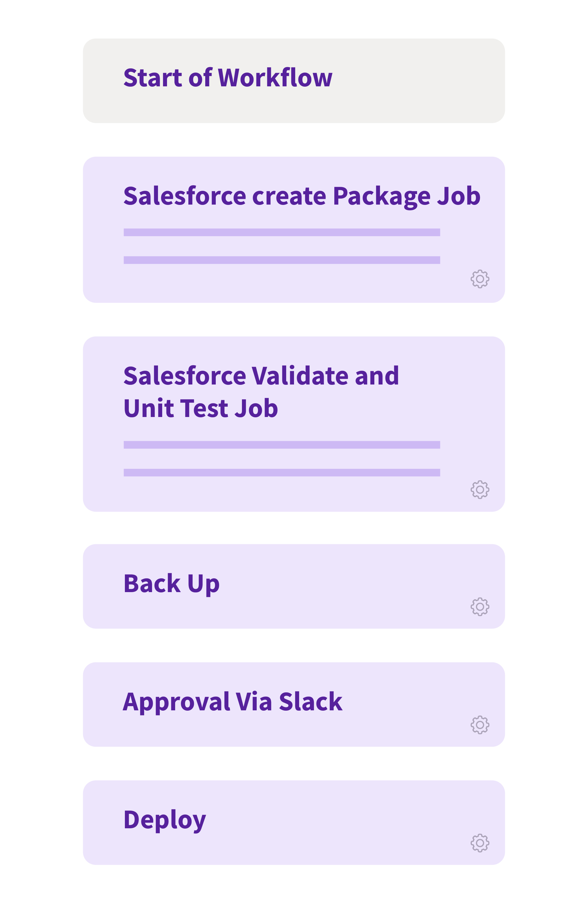
Task: Configure Approval Via Slack using its gear icon
Action: click(480, 725)
